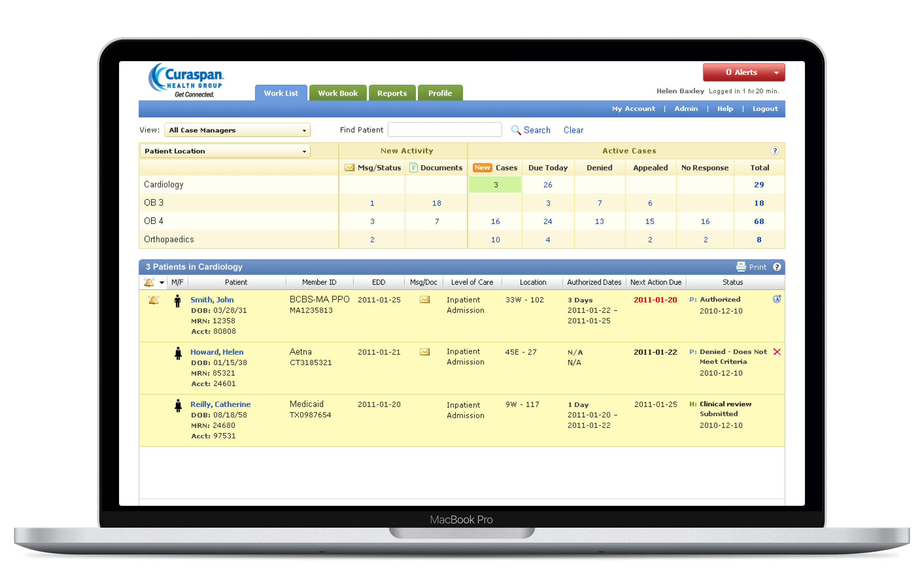This screenshot has width=924, height=571.
Task: Click the red X icon on the Denied status
Action: point(777,351)
